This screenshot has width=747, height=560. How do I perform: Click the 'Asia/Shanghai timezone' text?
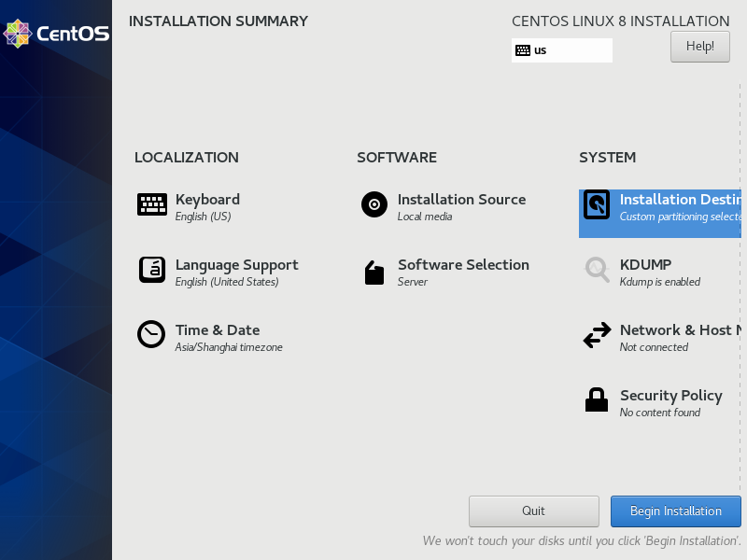pyautogui.click(x=229, y=347)
